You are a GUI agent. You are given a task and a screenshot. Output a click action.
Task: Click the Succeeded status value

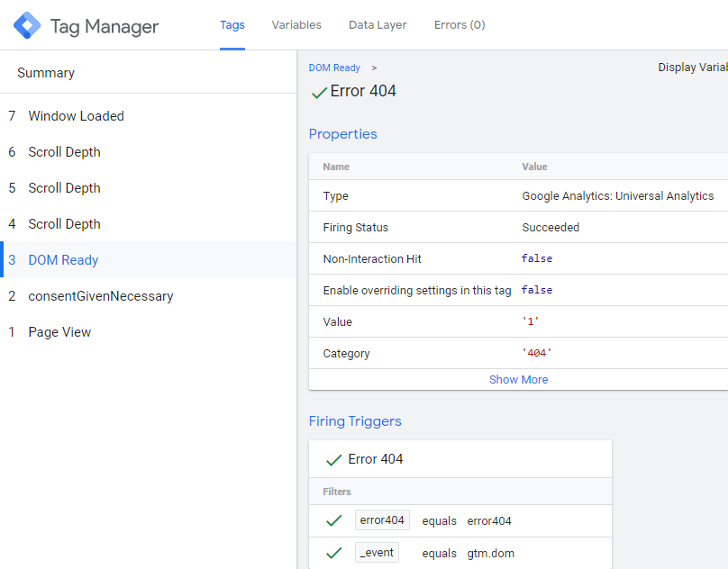pyautogui.click(x=551, y=228)
